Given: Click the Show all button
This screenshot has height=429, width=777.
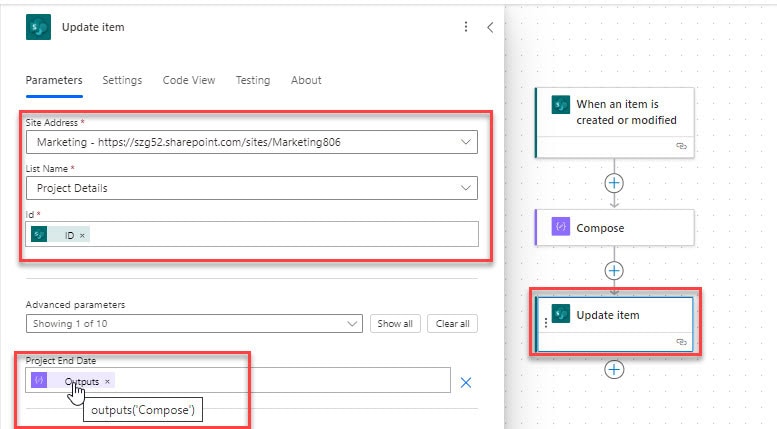Looking at the screenshot, I should 395,323.
